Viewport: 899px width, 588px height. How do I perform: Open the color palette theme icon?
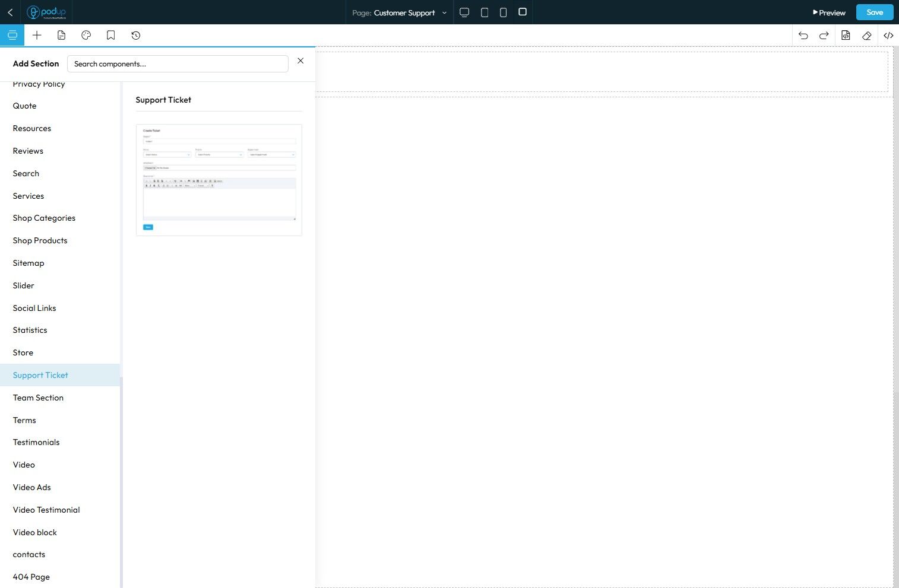[86, 36]
